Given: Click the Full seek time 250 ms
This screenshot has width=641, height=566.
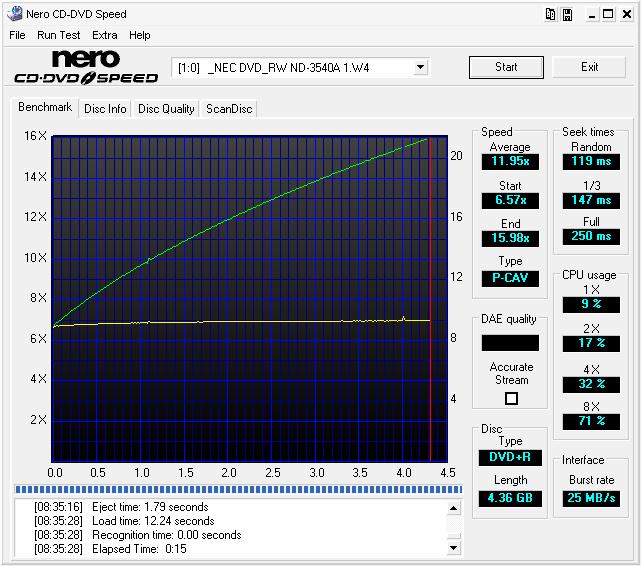Looking at the screenshot, I should click(x=591, y=236).
